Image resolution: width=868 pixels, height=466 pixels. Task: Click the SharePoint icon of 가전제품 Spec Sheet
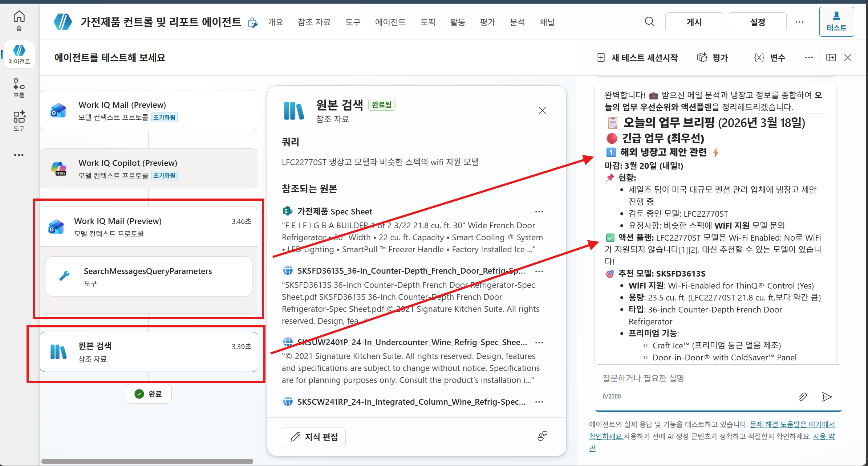288,211
